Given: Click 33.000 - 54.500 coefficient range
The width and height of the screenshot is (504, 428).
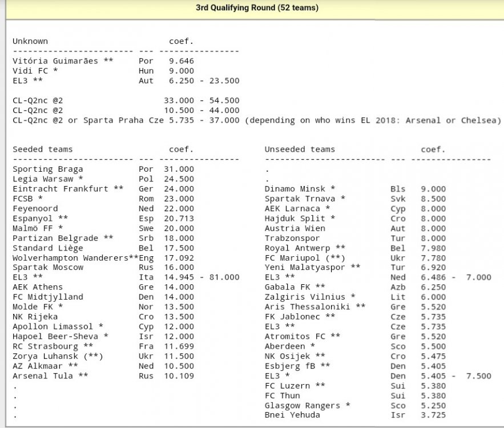Looking at the screenshot, I should pos(201,100).
